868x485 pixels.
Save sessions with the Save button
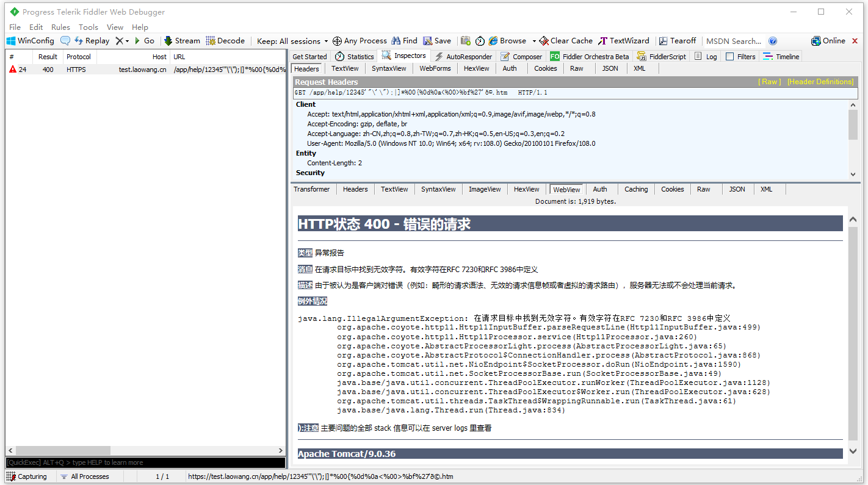click(437, 41)
